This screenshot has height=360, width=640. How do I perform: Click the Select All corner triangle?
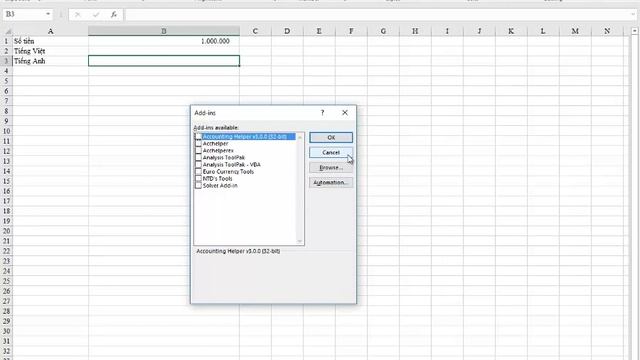tap(7, 31)
